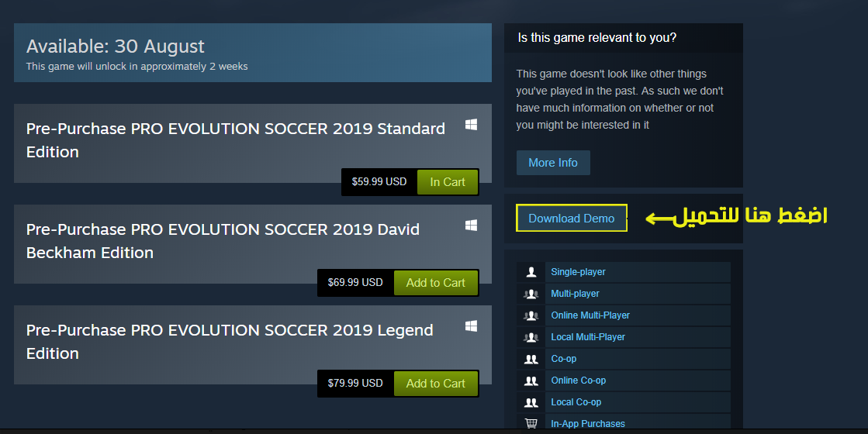The image size is (868, 434).
Task: Click the Online Co-op icon
Action: tap(531, 381)
